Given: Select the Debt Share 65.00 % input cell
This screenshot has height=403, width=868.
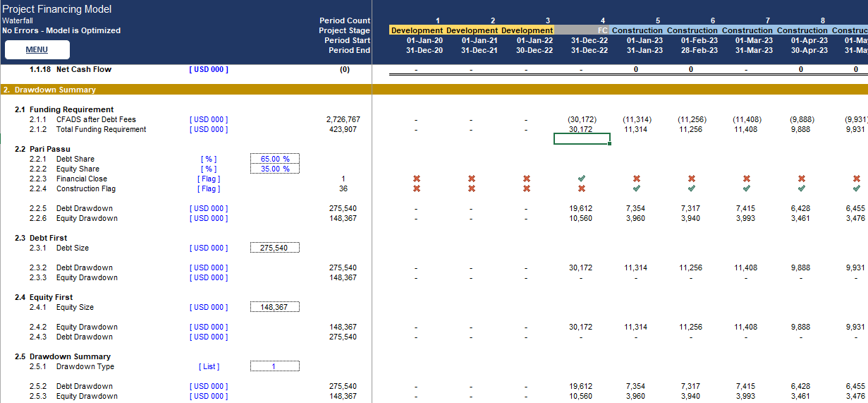Looking at the screenshot, I should (x=274, y=159).
